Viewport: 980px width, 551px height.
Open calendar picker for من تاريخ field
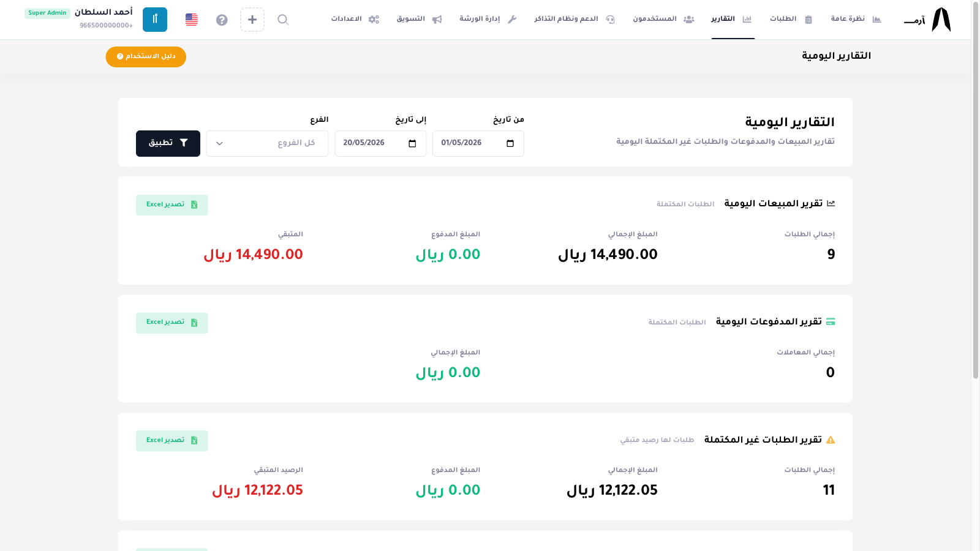[510, 143]
